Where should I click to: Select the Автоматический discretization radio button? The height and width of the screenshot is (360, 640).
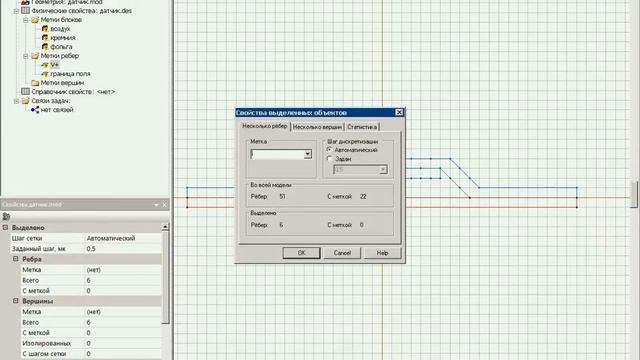pyautogui.click(x=329, y=150)
